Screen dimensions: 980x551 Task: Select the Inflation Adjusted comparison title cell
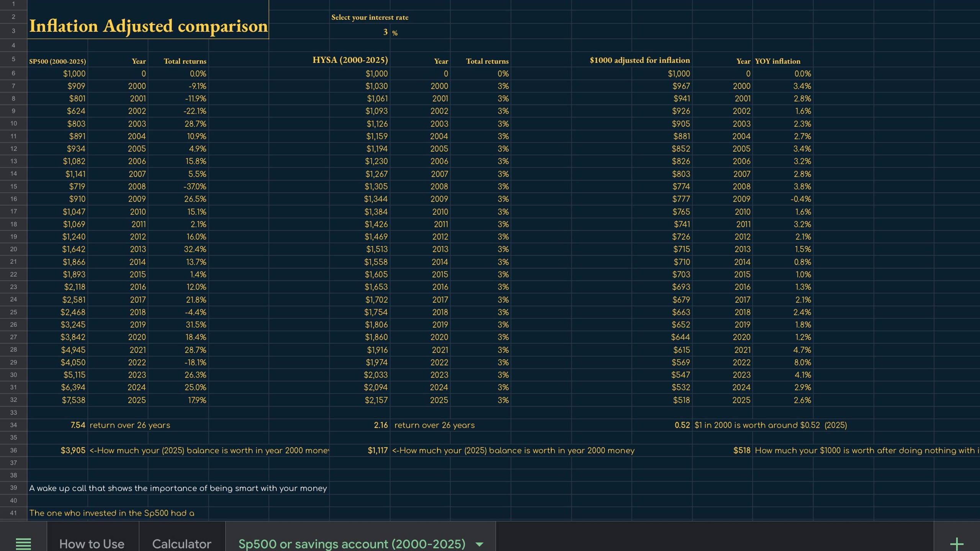pyautogui.click(x=148, y=26)
